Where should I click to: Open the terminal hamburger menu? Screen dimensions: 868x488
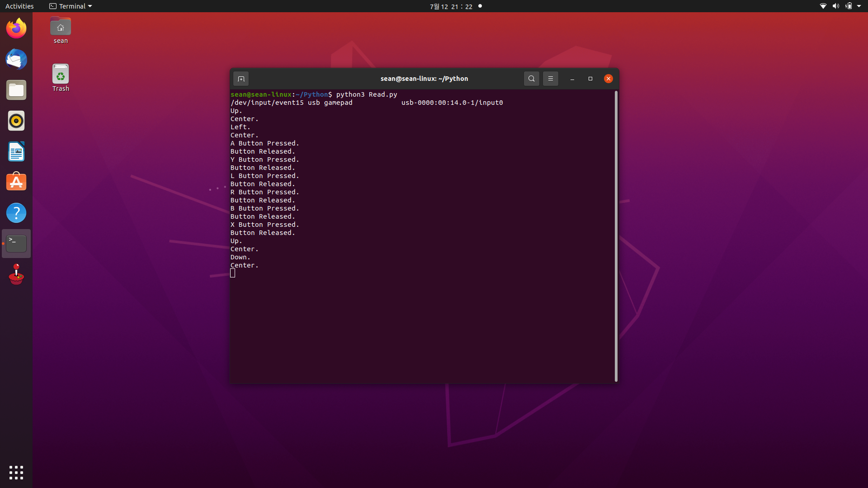[x=550, y=79]
